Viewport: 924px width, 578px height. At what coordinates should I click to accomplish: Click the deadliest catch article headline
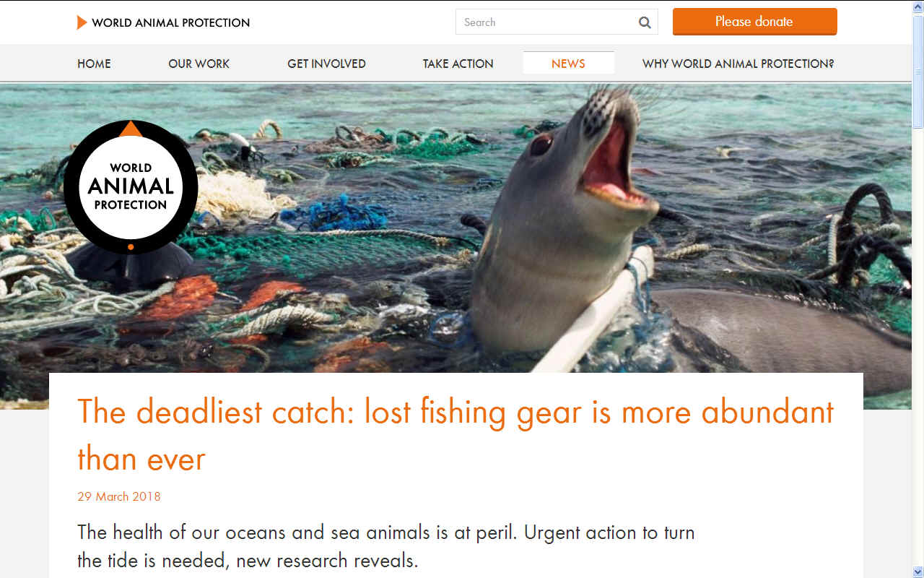[456, 435]
